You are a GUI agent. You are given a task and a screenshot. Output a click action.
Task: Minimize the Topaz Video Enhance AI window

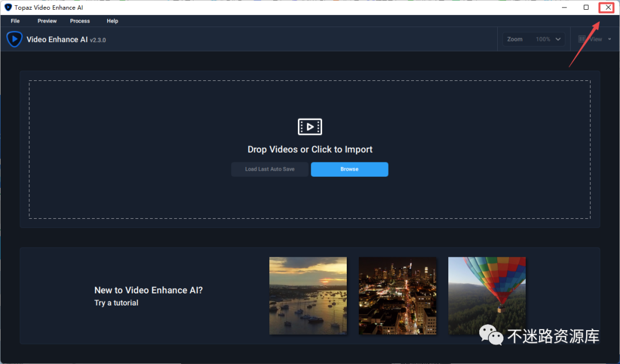pyautogui.click(x=564, y=7)
